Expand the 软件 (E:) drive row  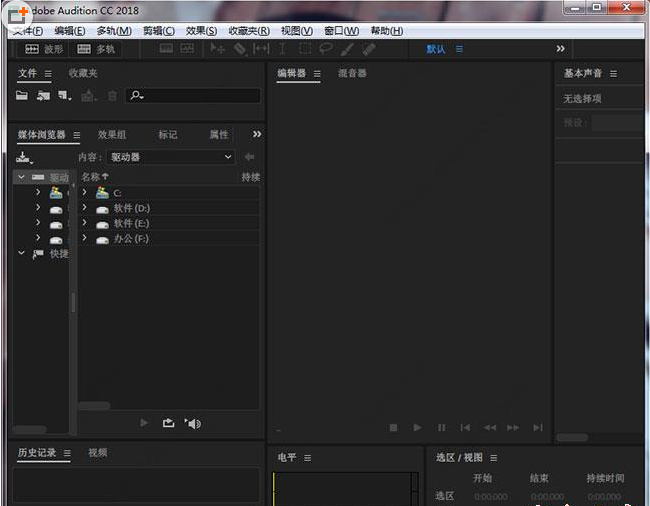click(85, 223)
